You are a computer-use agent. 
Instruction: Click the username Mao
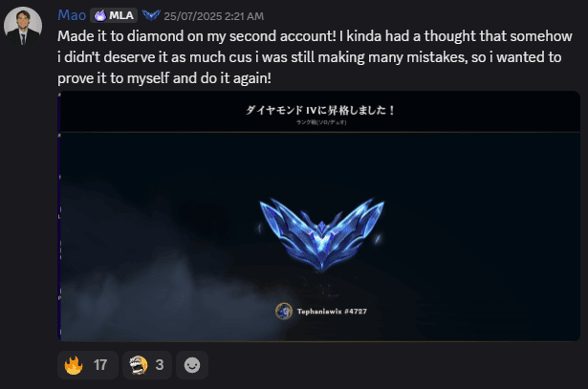[x=72, y=15]
